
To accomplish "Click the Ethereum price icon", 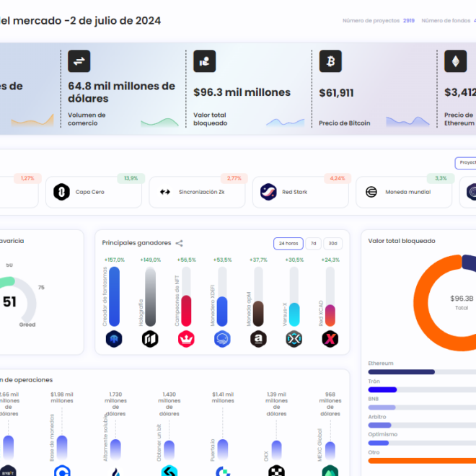I will (x=455, y=61).
